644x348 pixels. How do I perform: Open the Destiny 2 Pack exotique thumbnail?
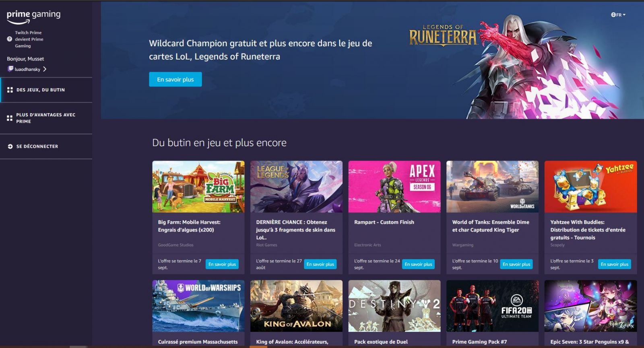pos(394,306)
